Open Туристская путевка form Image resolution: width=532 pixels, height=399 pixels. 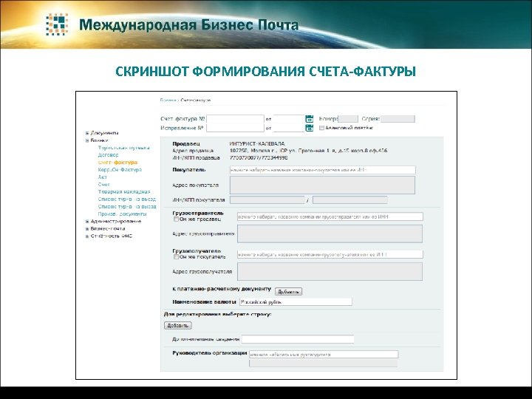click(x=123, y=148)
